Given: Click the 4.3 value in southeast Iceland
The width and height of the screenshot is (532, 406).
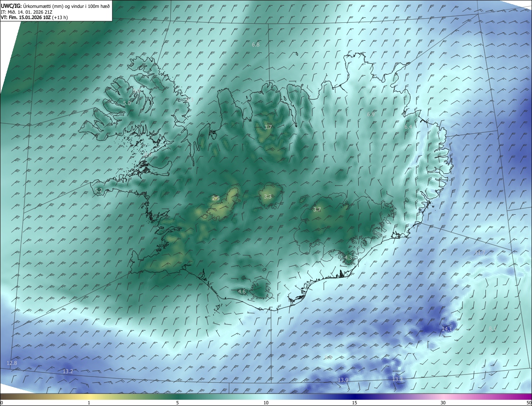Looking at the screenshot, I should click(348, 258).
